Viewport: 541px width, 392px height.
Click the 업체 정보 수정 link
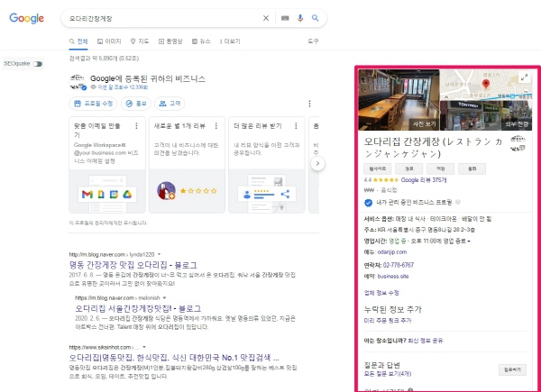pyautogui.click(x=381, y=293)
